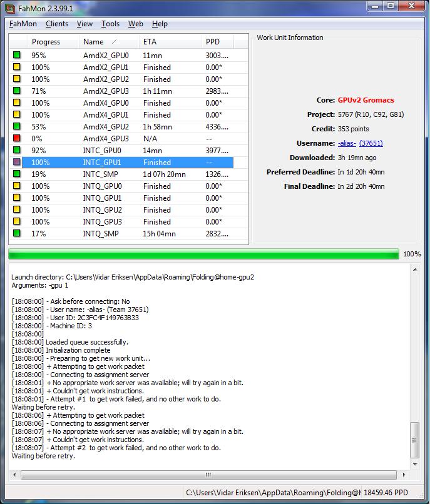Open the team (37651) link
The height and width of the screenshot is (504, 430).
click(x=371, y=143)
